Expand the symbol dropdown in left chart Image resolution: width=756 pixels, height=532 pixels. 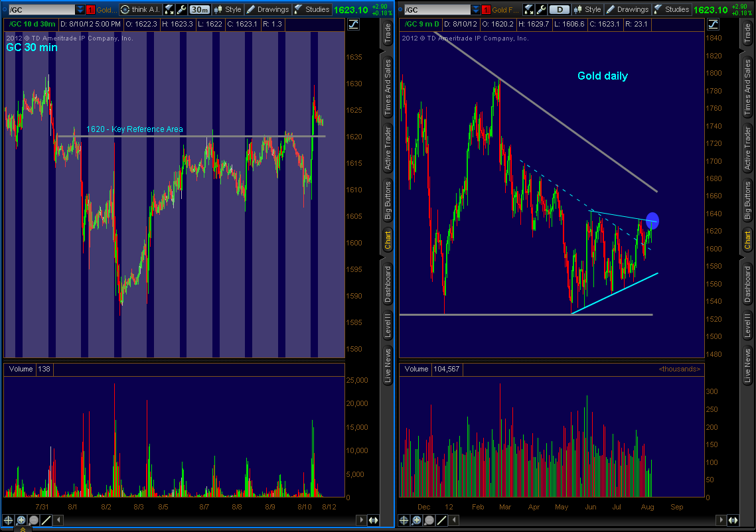pyautogui.click(x=80, y=9)
